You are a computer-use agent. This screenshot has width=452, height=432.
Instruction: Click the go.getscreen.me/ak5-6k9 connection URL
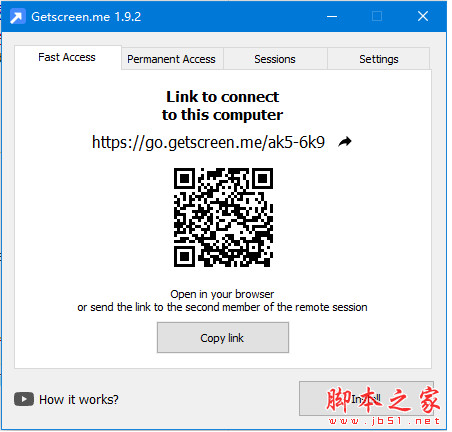click(x=208, y=142)
